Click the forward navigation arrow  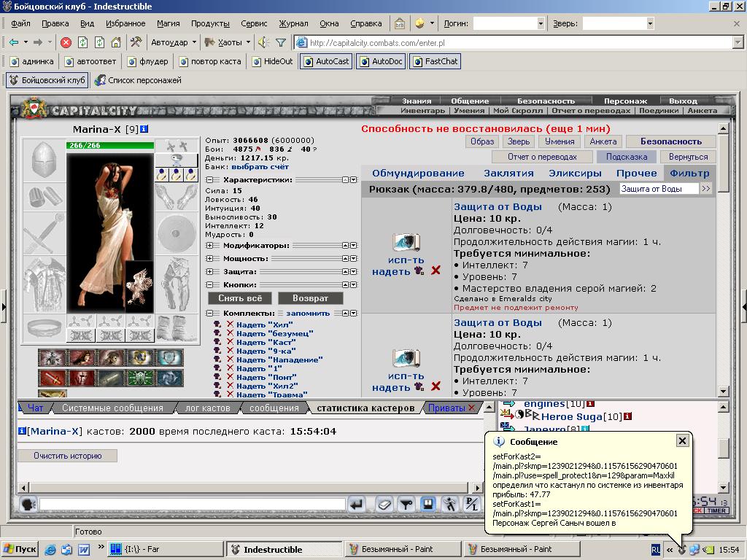click(38, 42)
